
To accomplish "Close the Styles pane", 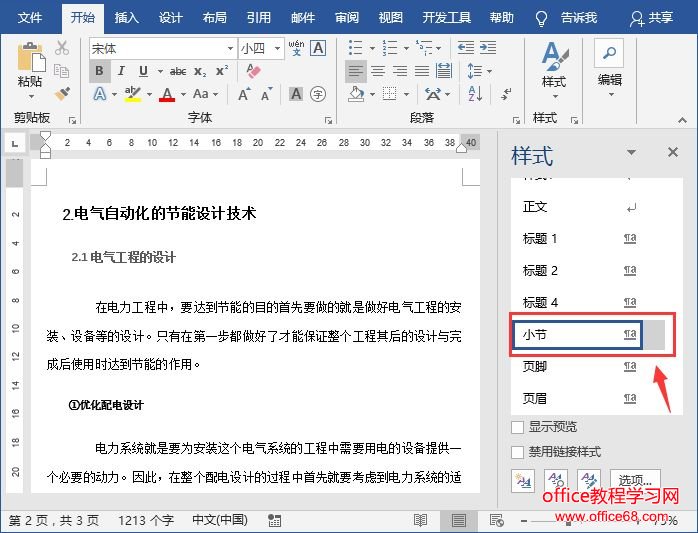I will [x=673, y=152].
